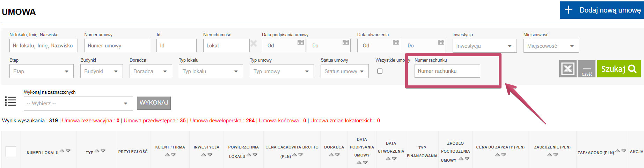The image size is (644, 168).
Task: Click the Czyść clear filters button
Action: pyautogui.click(x=587, y=69)
